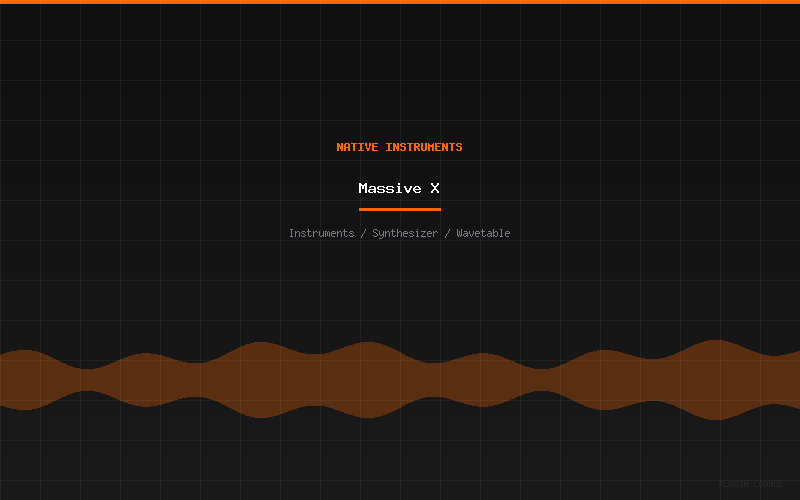
Task: Open the Instruments breadcrumb
Action: click(321, 233)
